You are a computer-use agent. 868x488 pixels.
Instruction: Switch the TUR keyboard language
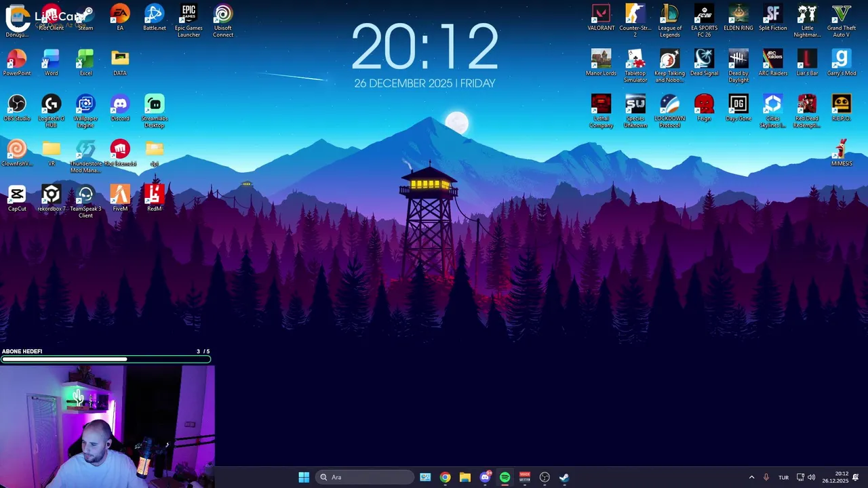pos(783,477)
